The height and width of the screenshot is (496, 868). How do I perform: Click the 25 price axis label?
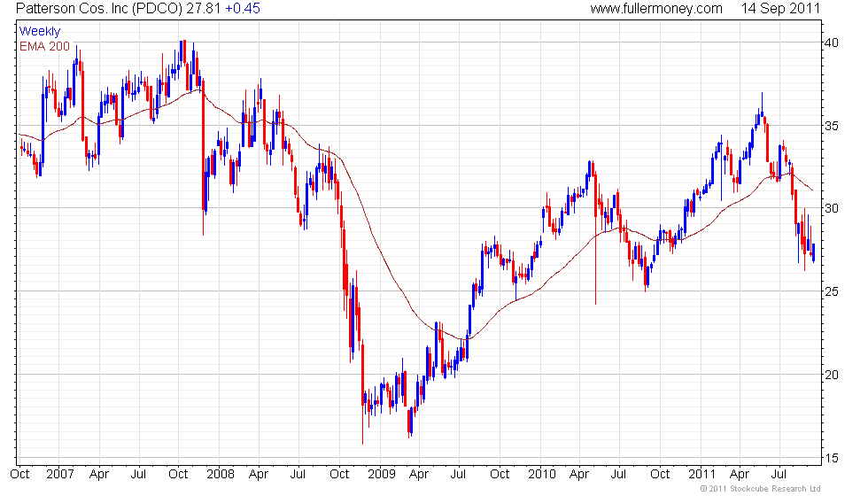tap(832, 291)
